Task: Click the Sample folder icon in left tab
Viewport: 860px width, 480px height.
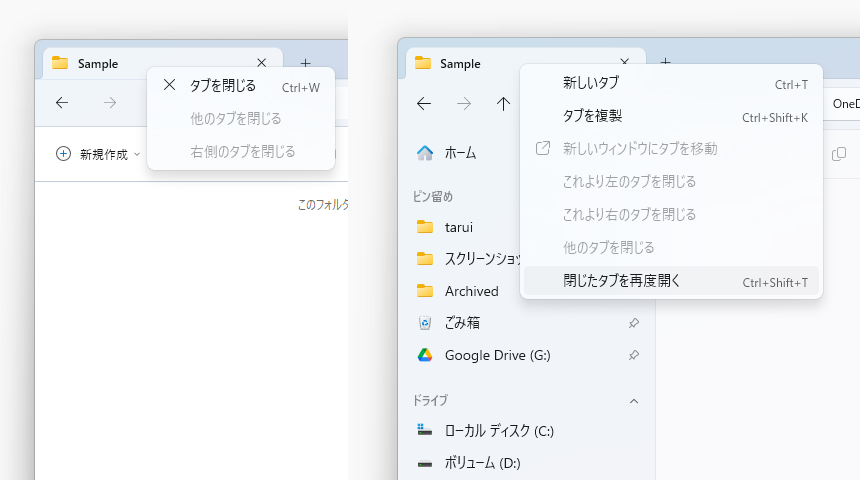Action: pyautogui.click(x=60, y=63)
